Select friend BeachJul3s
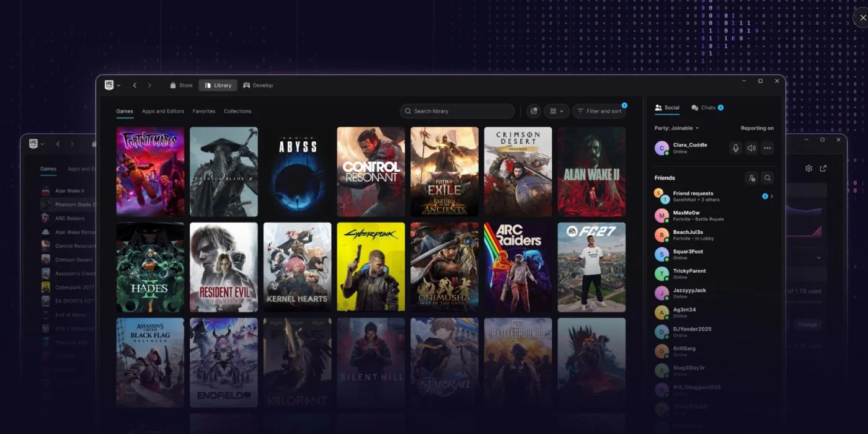 714,235
